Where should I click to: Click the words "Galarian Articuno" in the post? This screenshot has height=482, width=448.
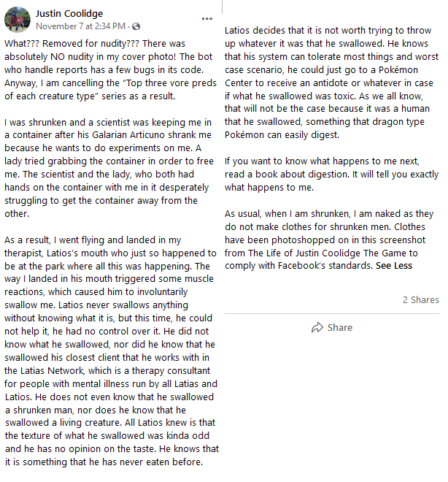pos(133,135)
